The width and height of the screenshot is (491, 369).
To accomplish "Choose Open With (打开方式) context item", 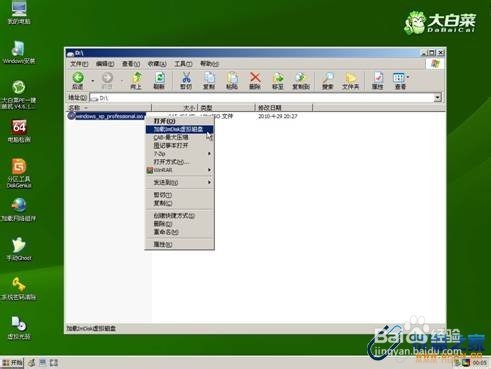I will click(x=179, y=162).
